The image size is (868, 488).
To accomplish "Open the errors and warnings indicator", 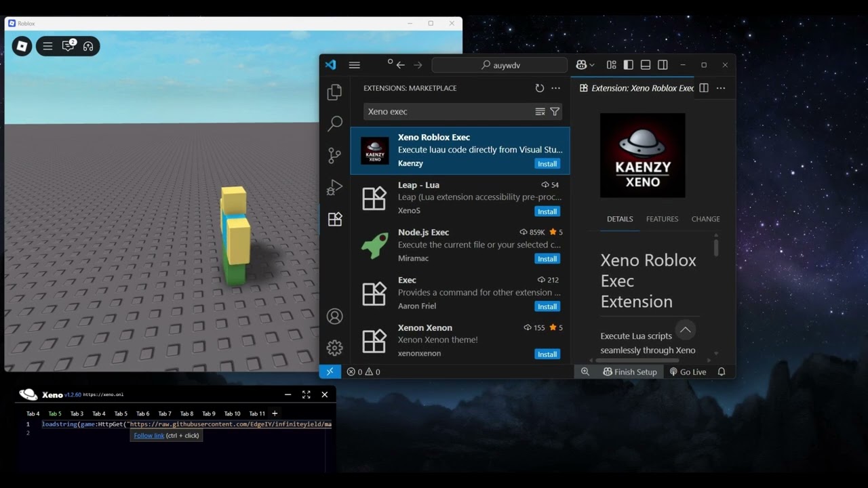I will click(363, 371).
